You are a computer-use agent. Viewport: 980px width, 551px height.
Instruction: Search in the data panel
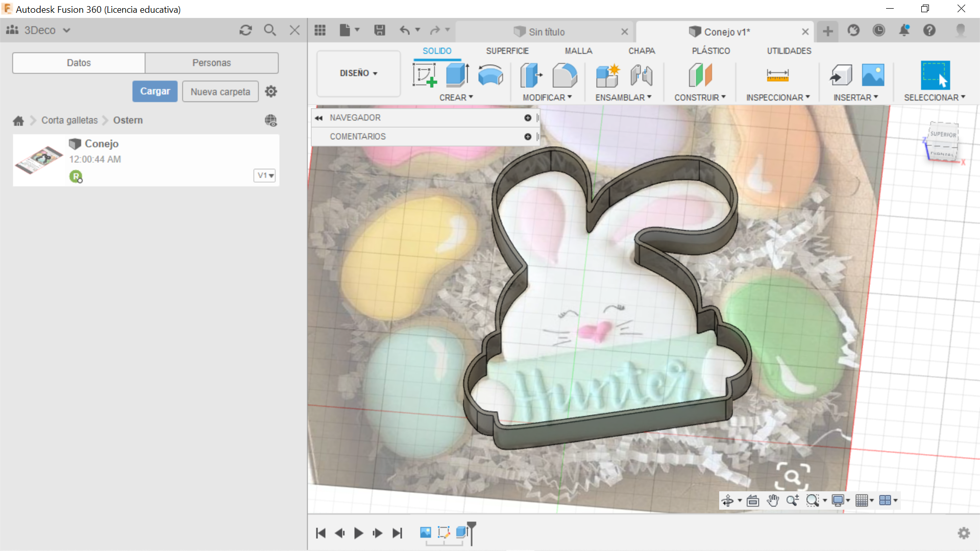270,30
